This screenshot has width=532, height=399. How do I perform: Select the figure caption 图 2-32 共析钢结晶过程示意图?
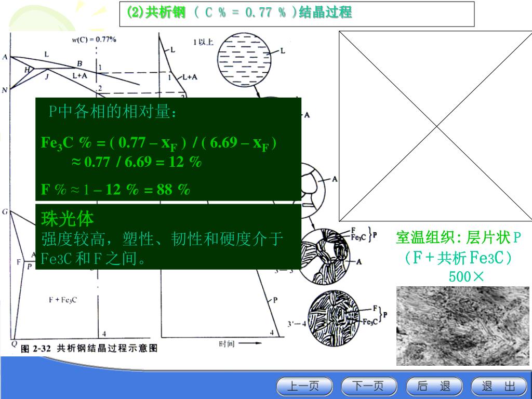pyautogui.click(x=89, y=349)
